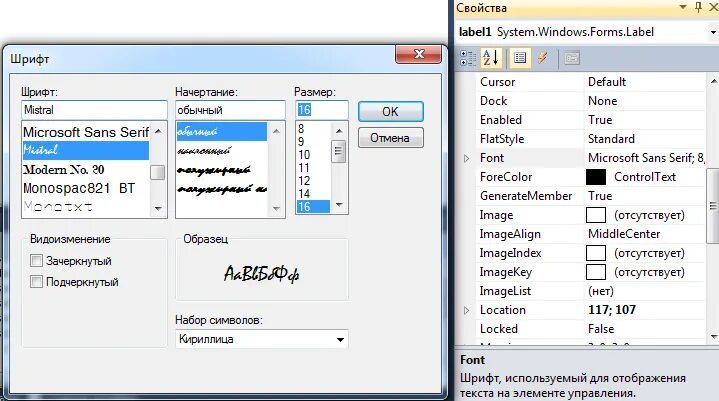
Task: Select the наклонный style in list
Action: 221,151
